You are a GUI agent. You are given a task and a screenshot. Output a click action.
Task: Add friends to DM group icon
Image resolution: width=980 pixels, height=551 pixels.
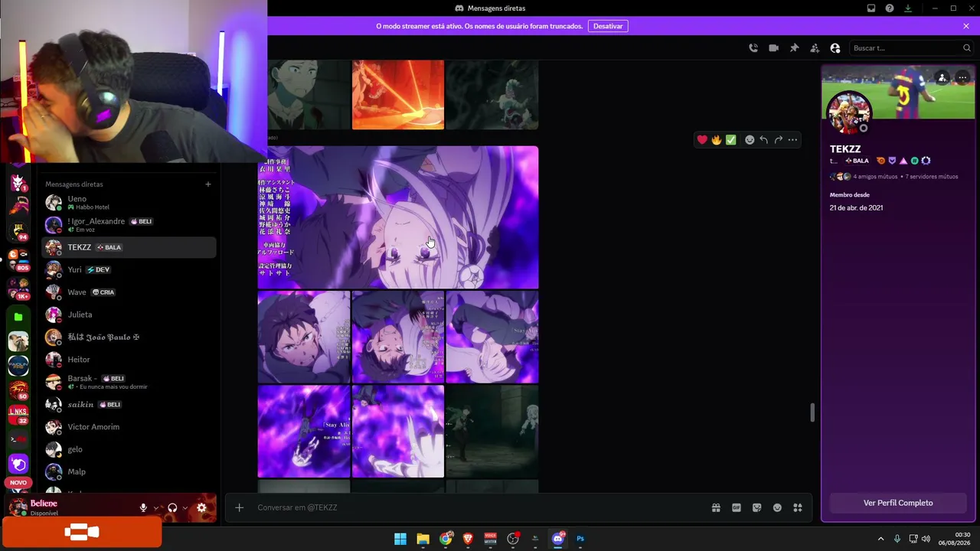815,48
